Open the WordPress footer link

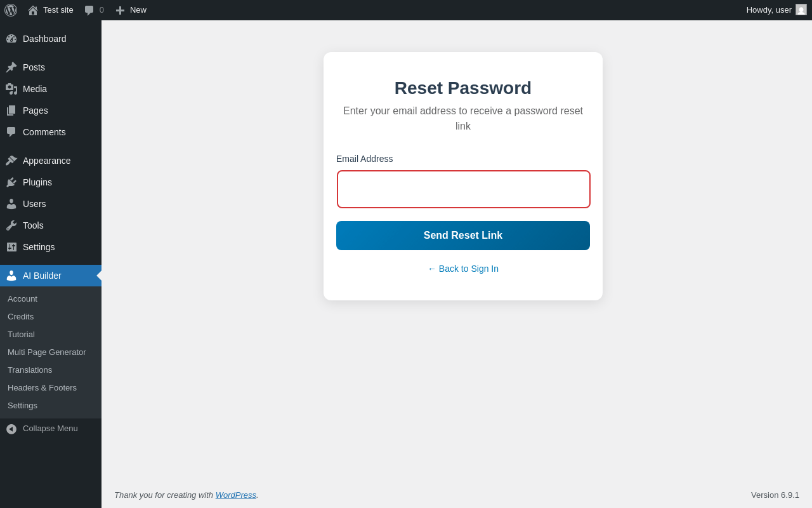236,495
